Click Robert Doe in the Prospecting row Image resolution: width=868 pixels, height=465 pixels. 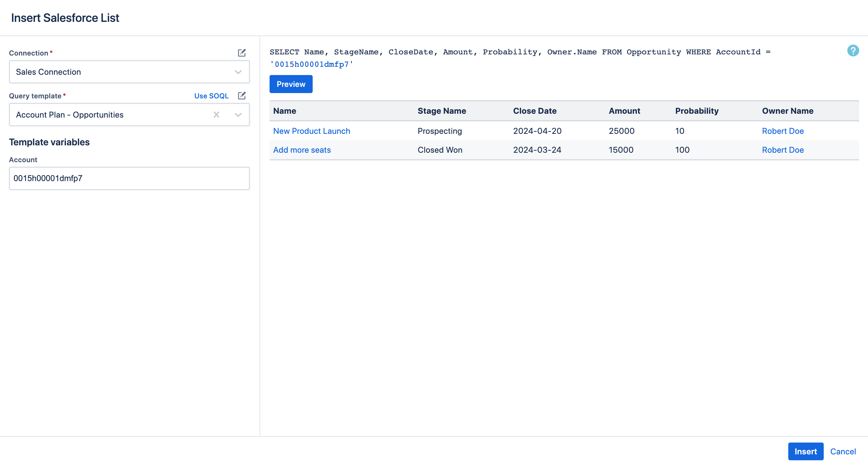point(782,131)
